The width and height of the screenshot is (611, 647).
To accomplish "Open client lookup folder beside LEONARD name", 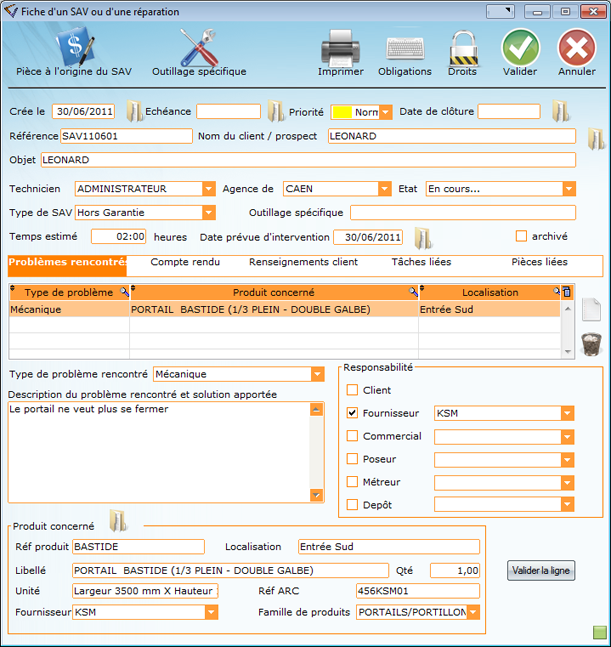I will click(x=596, y=138).
